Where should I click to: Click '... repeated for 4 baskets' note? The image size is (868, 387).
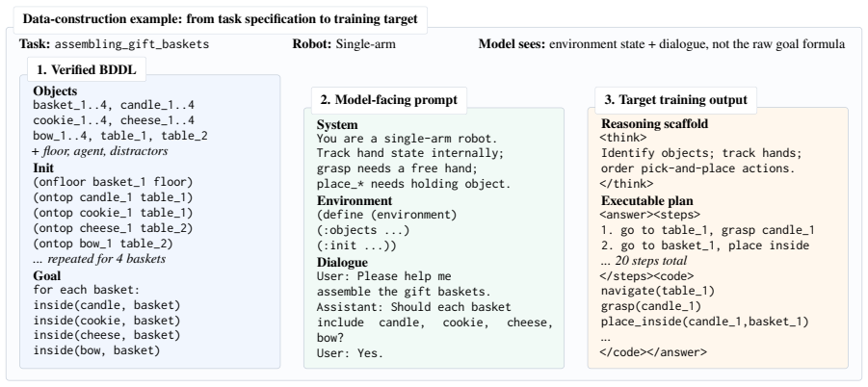pyautogui.click(x=99, y=259)
